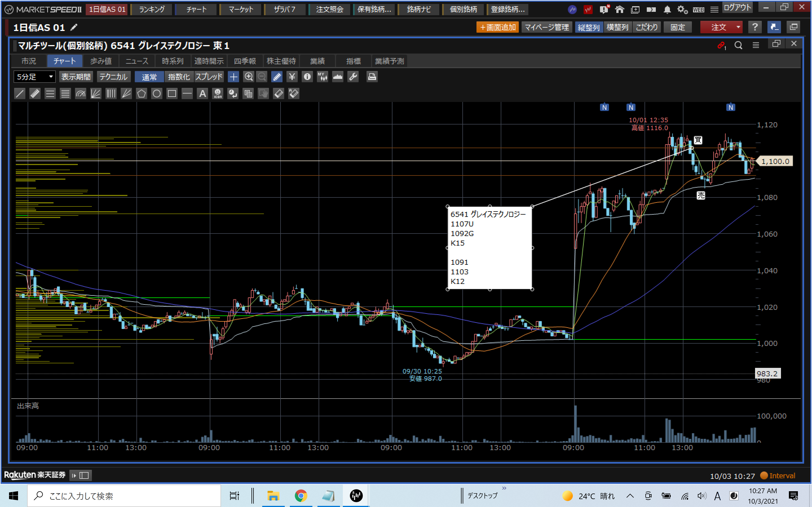The width and height of the screenshot is (812, 507).
Task: Switch to the ニュース tab
Action: pyautogui.click(x=136, y=61)
